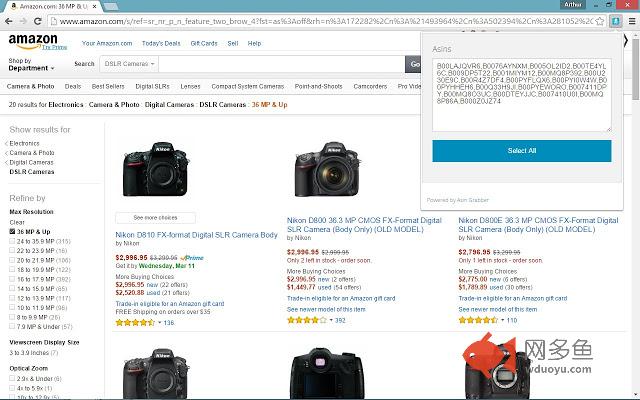
Task: Clear the Max Resolution filter
Action: (17, 222)
